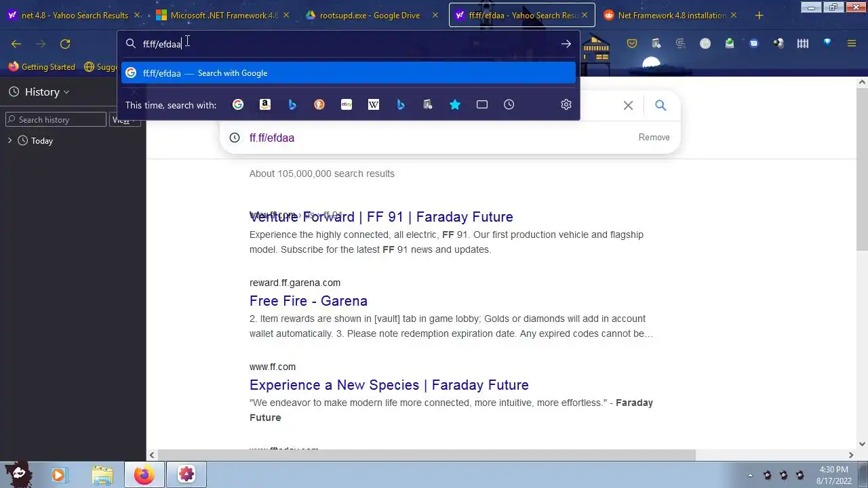Click the clock icon next to Today
This screenshot has height=488, width=868.
[x=23, y=141]
